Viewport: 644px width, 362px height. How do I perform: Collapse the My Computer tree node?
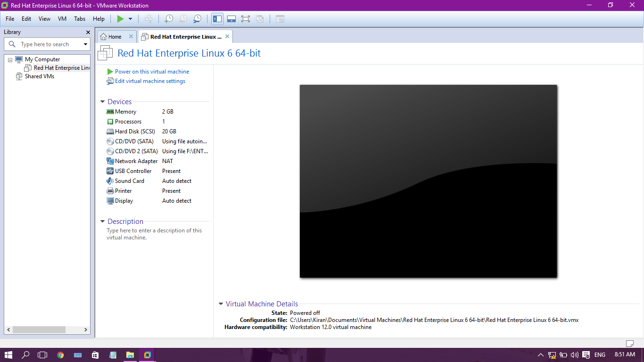pyautogui.click(x=10, y=59)
